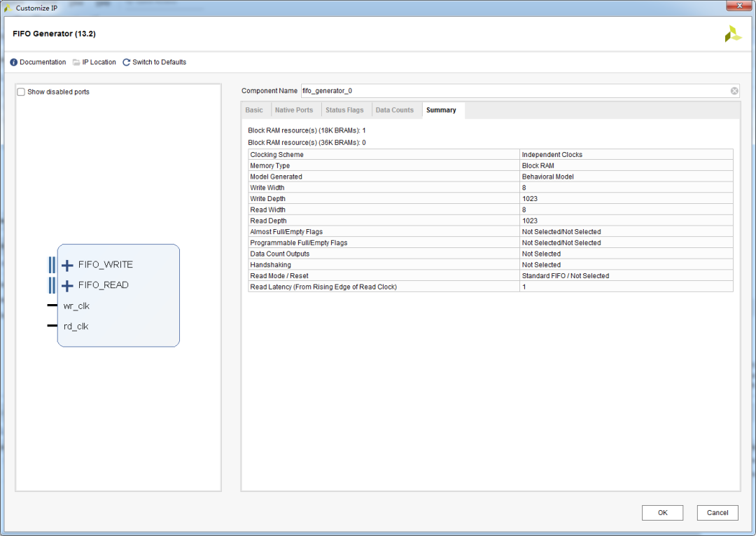
Task: Click the Read Latency row label
Action: 323,287
